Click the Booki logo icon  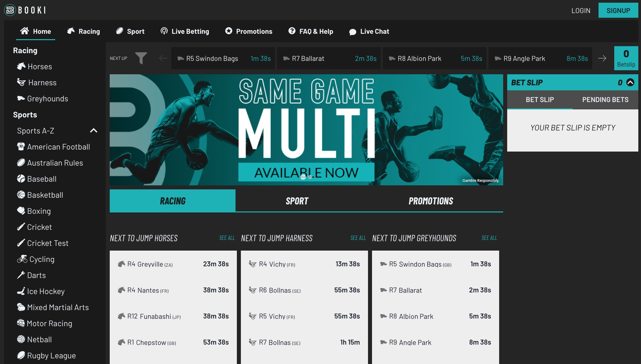click(x=10, y=10)
